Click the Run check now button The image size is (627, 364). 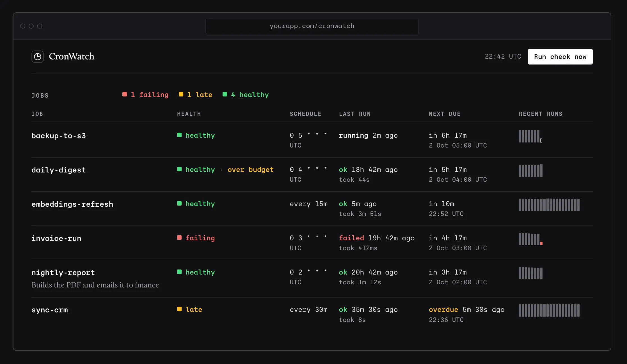pyautogui.click(x=560, y=57)
